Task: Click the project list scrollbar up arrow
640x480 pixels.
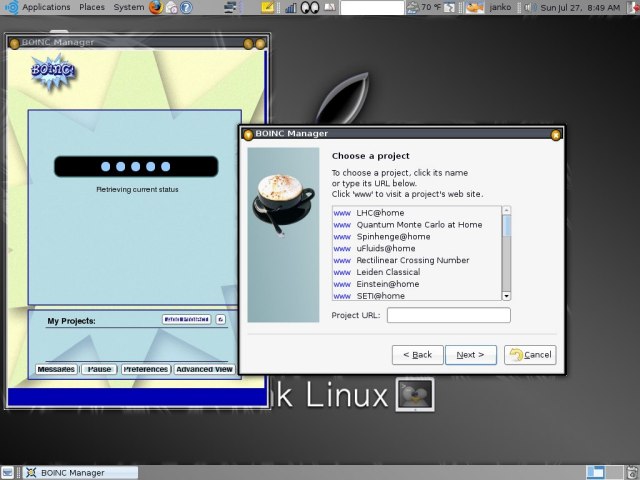Action: click(506, 210)
